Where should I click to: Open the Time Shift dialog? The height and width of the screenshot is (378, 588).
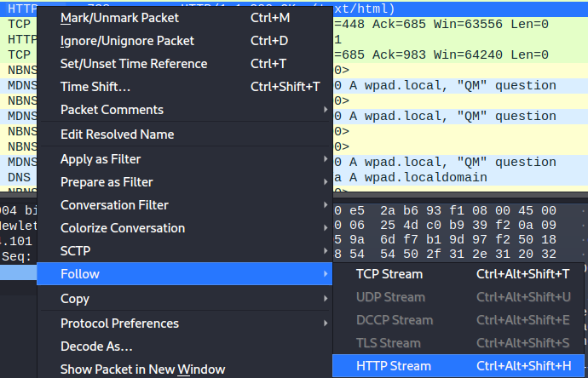tap(95, 87)
